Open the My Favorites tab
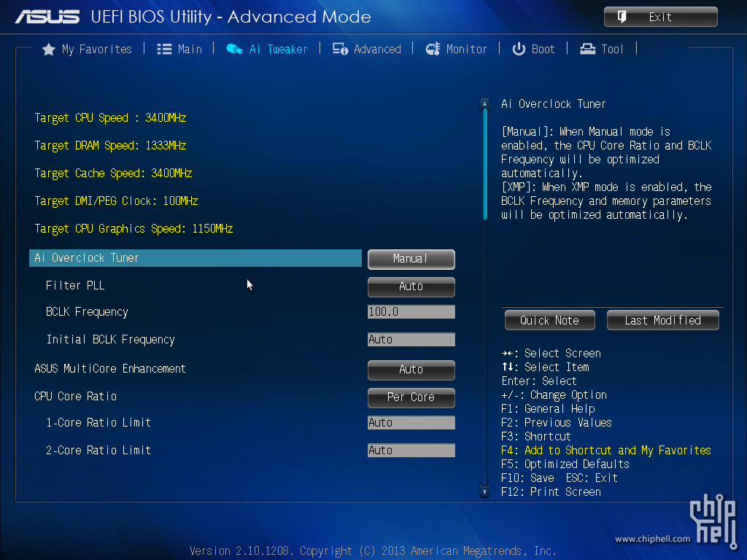This screenshot has width=747, height=560. click(x=97, y=49)
